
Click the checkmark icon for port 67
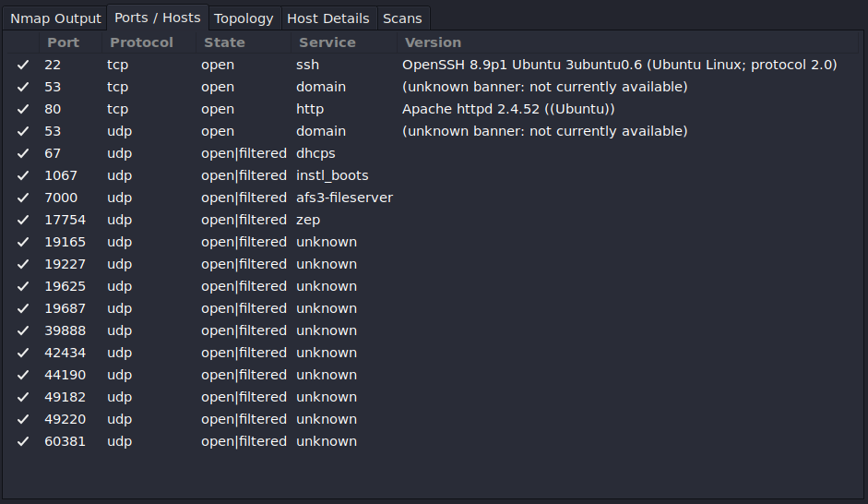[x=23, y=153]
